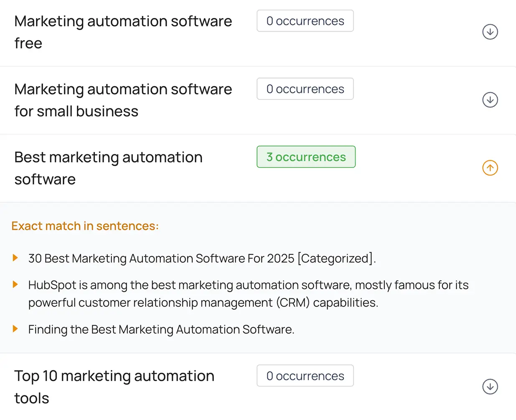Expand the 'Marketing automation software free' row arrow
This screenshot has height=420, width=516.
[x=490, y=32]
